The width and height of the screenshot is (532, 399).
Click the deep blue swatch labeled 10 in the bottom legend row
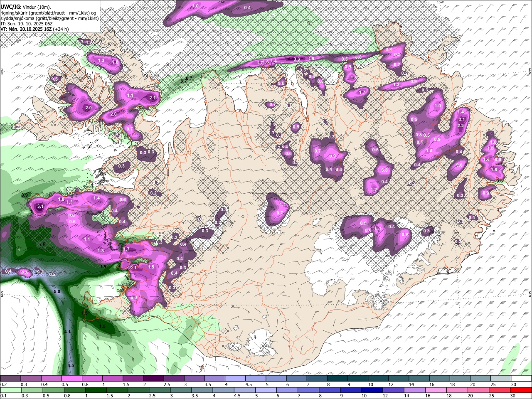coord(371,390)
